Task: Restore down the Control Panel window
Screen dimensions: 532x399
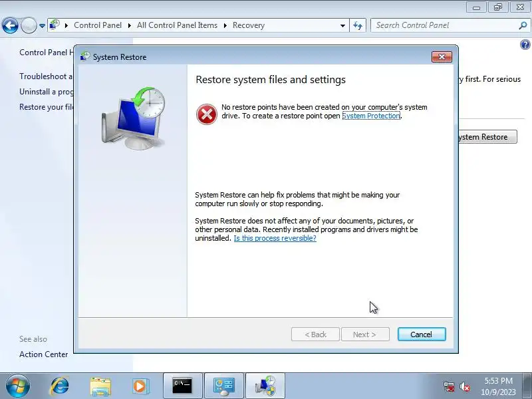Action: pos(498,7)
